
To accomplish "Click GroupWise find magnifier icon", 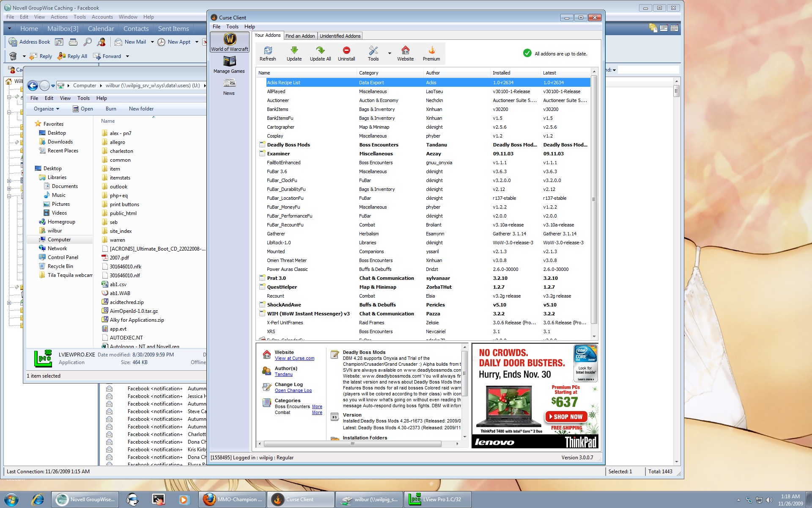I will click(x=88, y=42).
